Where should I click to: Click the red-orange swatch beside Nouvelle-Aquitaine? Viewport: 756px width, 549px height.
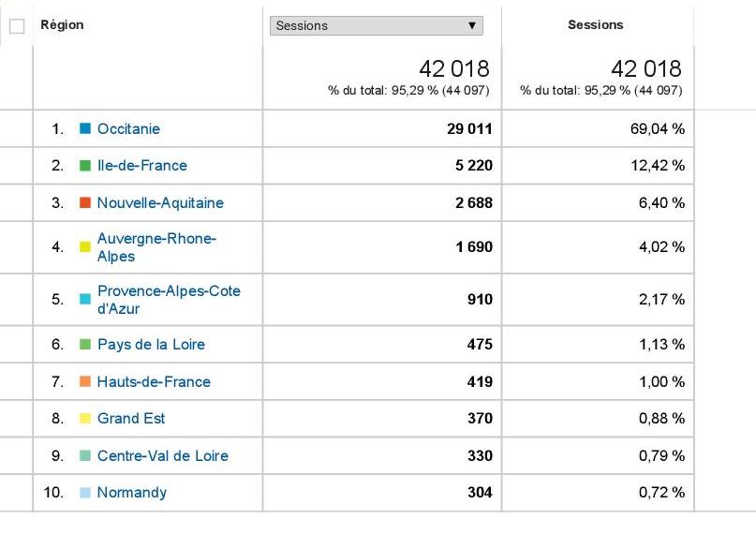[x=84, y=203]
